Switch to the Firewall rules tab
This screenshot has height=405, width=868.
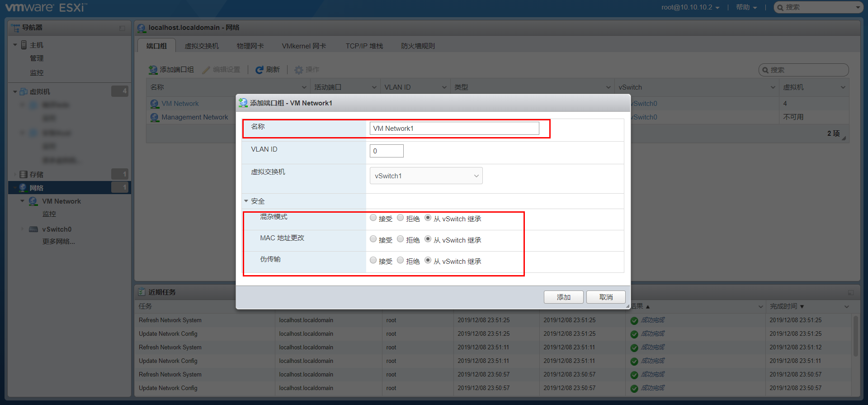[418, 46]
